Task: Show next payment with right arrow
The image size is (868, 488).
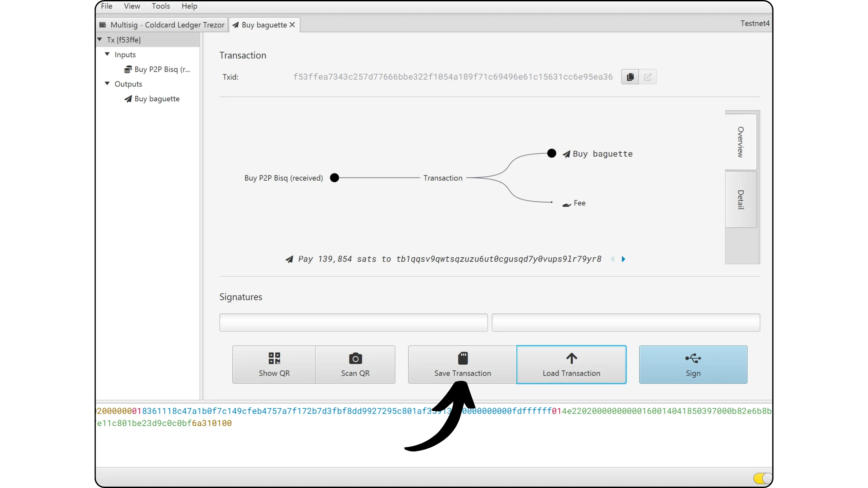Action: 623,259
